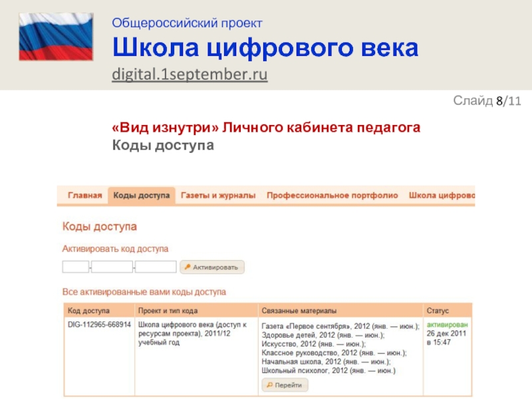Click the key icon on Перейти button
The width and height of the screenshot is (532, 399).
[x=270, y=385]
